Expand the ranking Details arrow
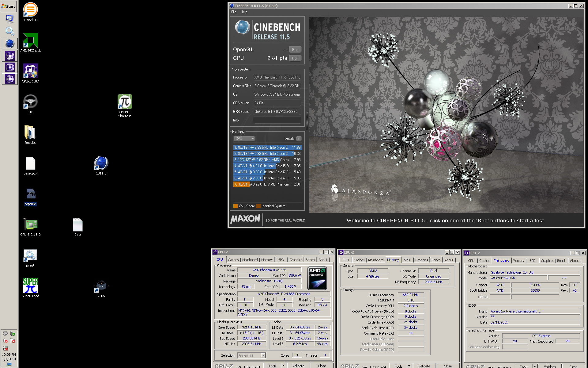The width and height of the screenshot is (588, 368). (x=299, y=139)
